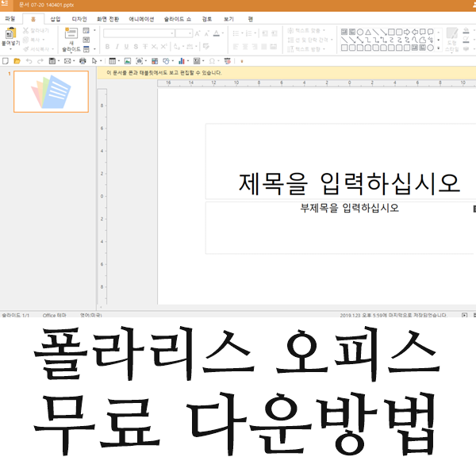Click the Paste (붙여넣기) clipboard icon
476x476 pixels.
tap(10, 33)
